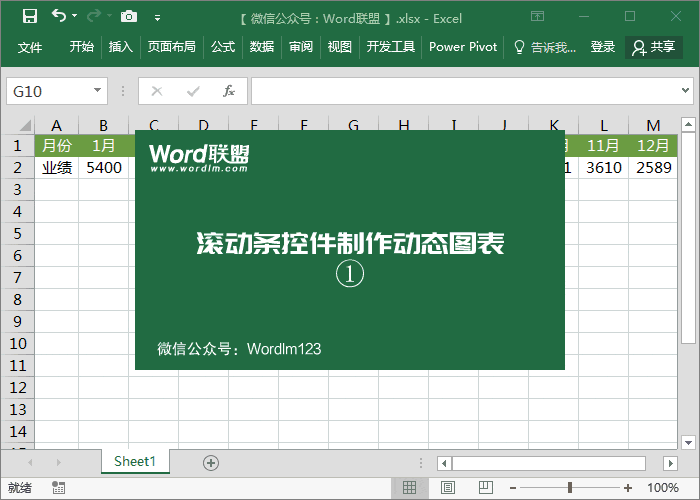Click the Save icon in quick access toolbar
Screen dimensions: 700x500
(x=30, y=17)
